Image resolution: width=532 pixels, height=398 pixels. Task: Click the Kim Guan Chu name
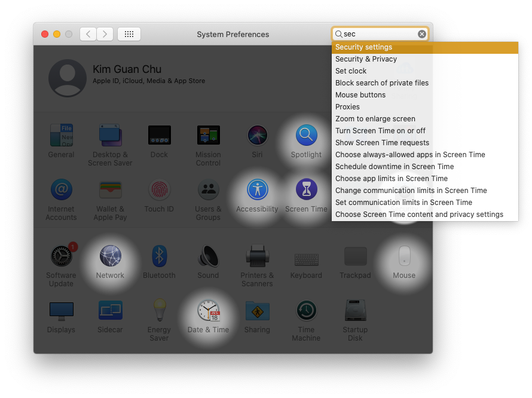[x=127, y=69]
